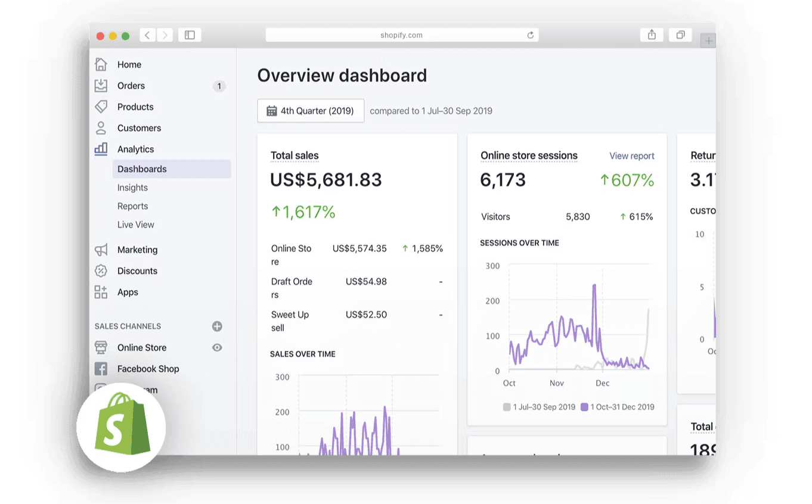Click the purple 1 Oct–31 Dec 2019 legend swatch

[x=584, y=407]
